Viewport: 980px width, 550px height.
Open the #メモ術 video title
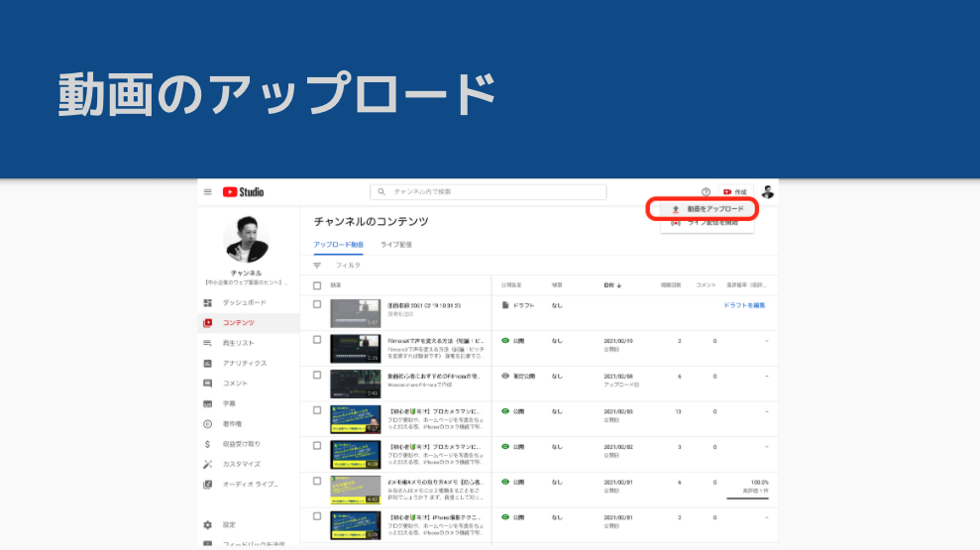(436, 483)
